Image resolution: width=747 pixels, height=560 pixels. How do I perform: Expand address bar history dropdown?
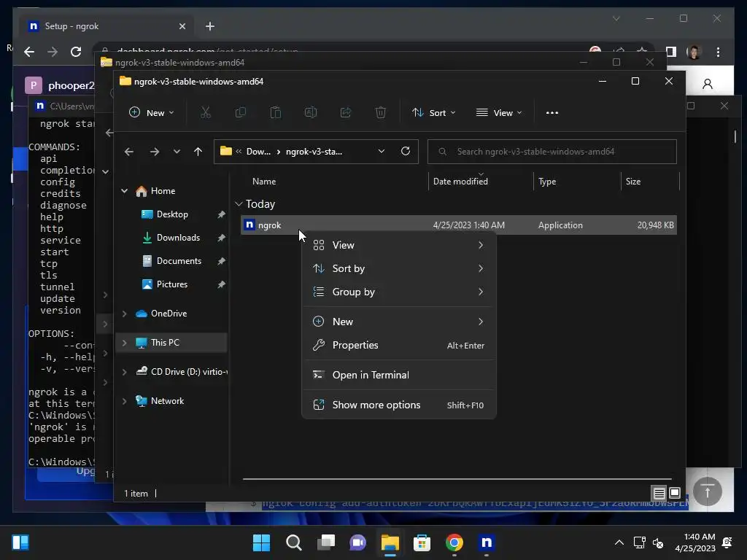(x=381, y=151)
